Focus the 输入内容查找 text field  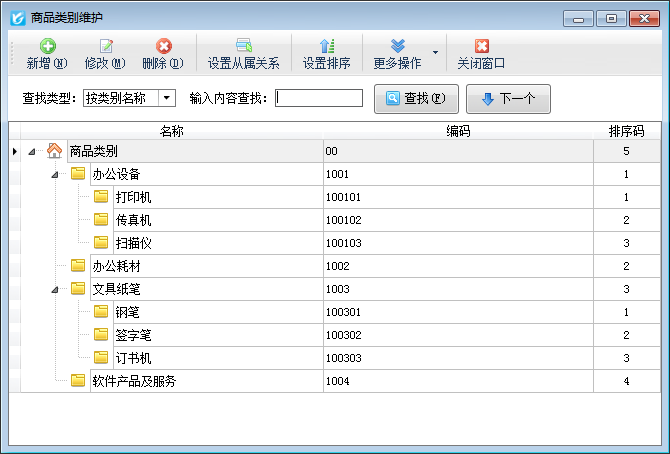319,98
